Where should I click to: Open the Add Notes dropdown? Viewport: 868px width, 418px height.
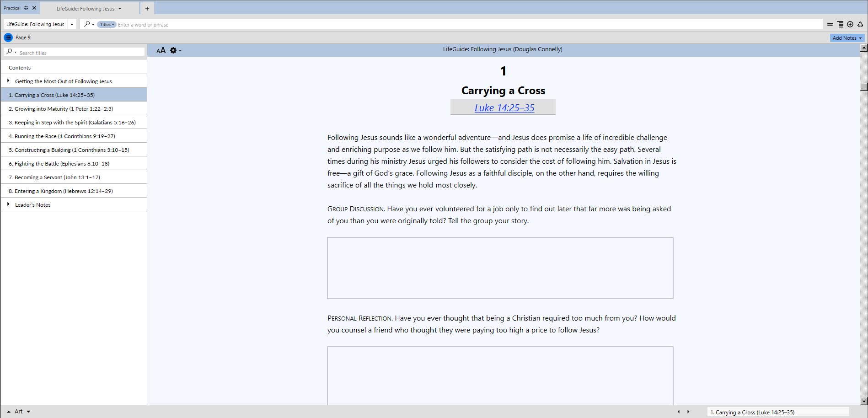[847, 38]
